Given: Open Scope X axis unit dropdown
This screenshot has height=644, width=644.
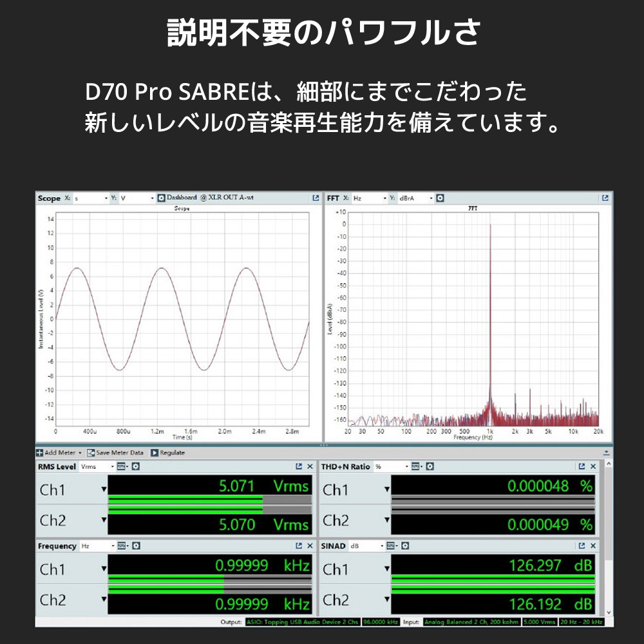Looking at the screenshot, I should coord(91,198).
